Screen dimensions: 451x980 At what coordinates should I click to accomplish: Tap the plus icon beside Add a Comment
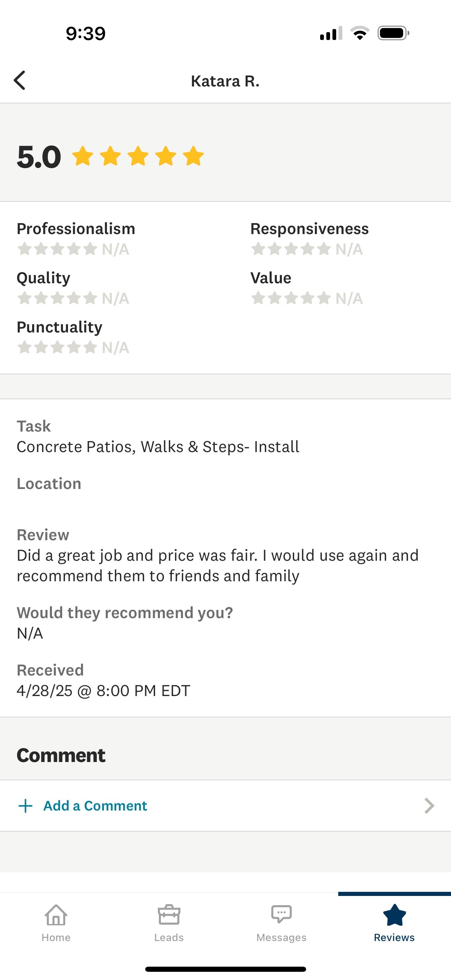(26, 806)
